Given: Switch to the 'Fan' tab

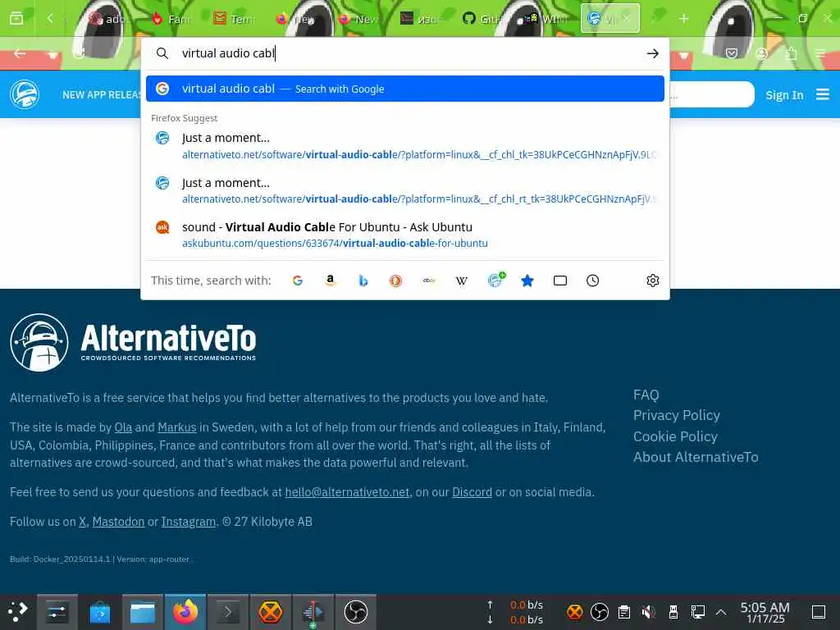Looking at the screenshot, I should coord(171,19).
